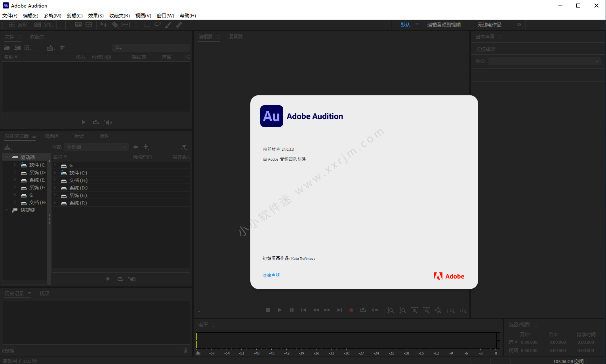Switch to the 视频 tab
The width and height of the screenshot is (606, 364).
(44, 294)
